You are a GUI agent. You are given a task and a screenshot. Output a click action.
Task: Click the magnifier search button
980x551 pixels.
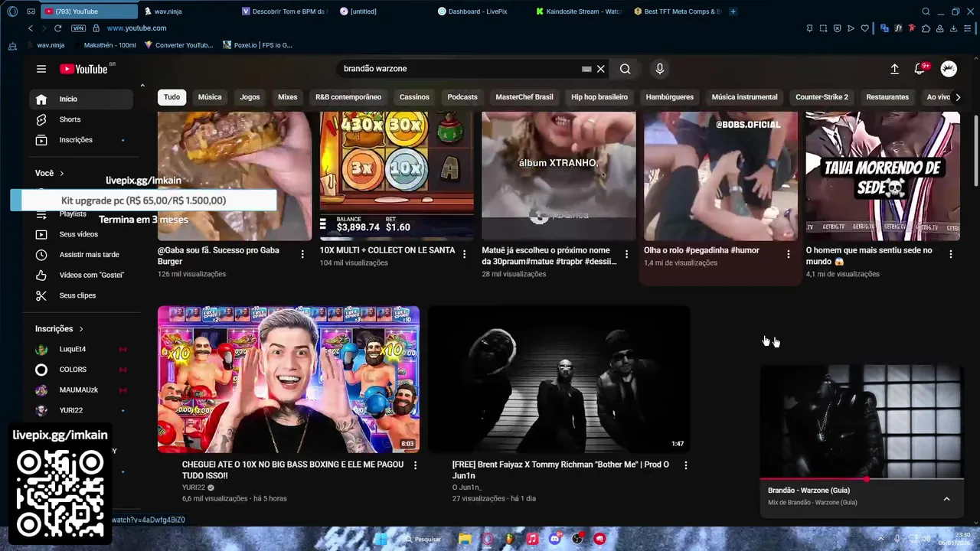[626, 69]
